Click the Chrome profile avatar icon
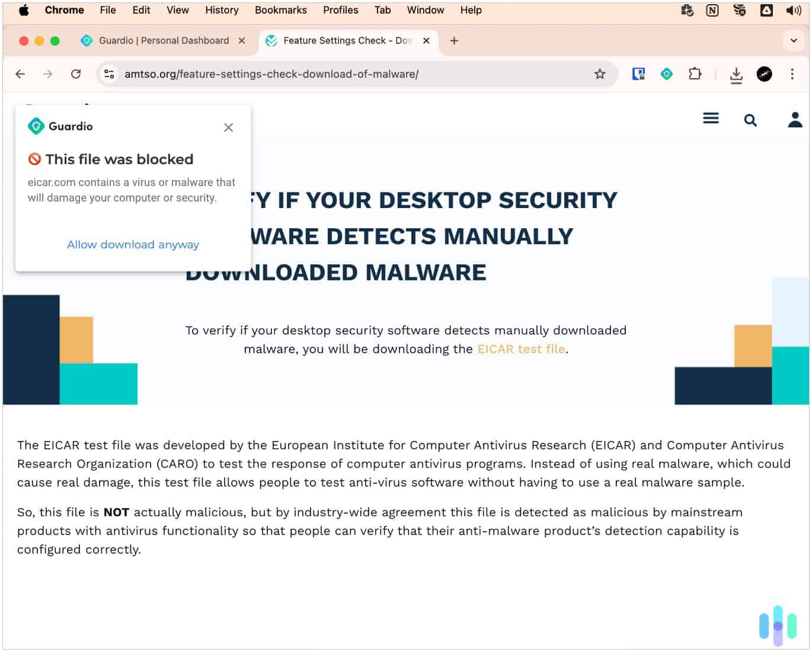 point(765,74)
